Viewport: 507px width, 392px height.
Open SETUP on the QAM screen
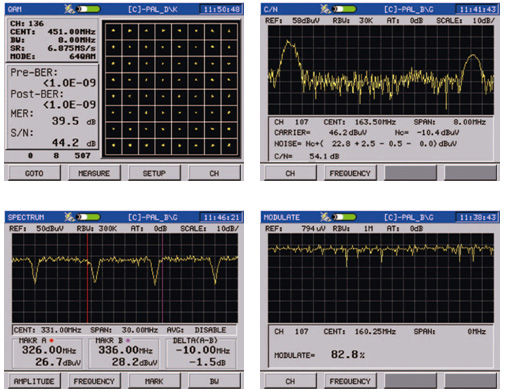pos(154,173)
